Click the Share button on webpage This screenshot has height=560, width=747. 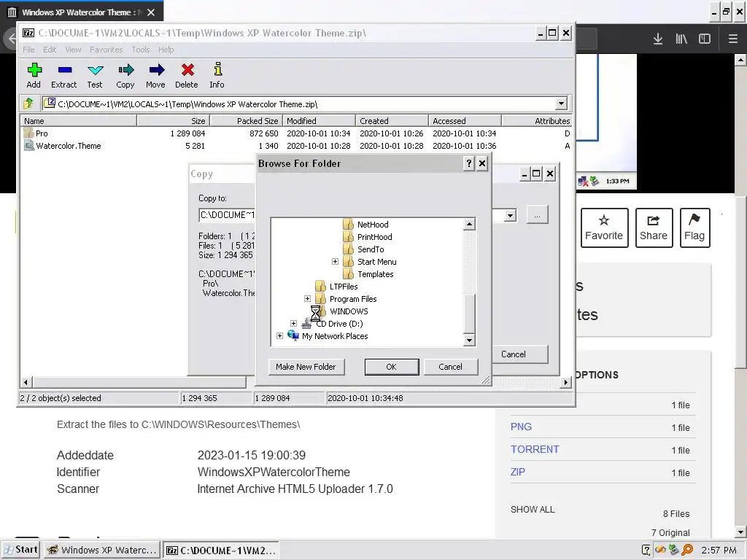(654, 227)
